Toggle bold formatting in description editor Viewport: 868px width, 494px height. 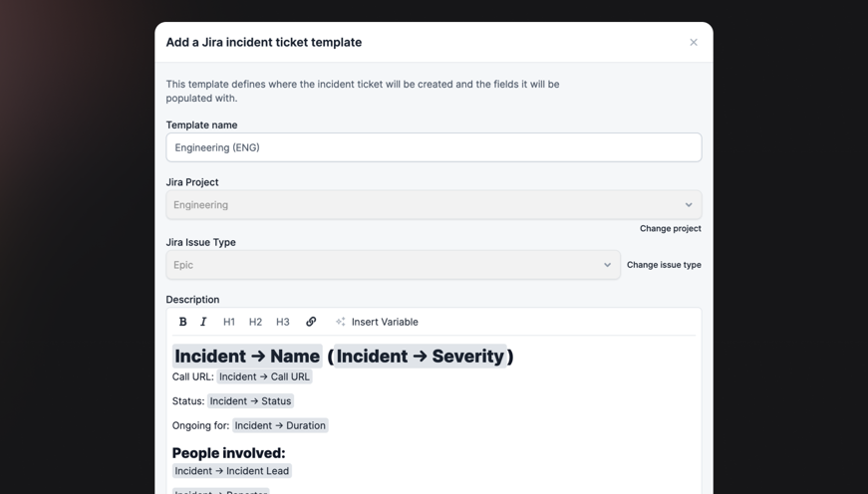182,322
